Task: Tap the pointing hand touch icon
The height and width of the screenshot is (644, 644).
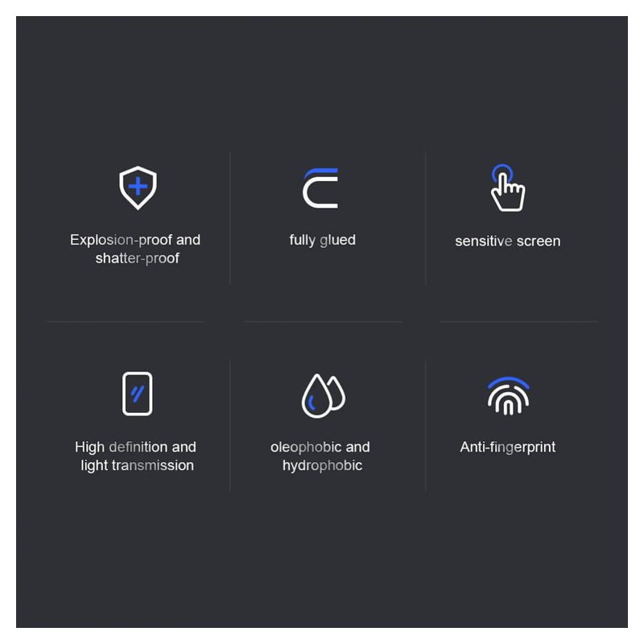Action: coord(508,188)
